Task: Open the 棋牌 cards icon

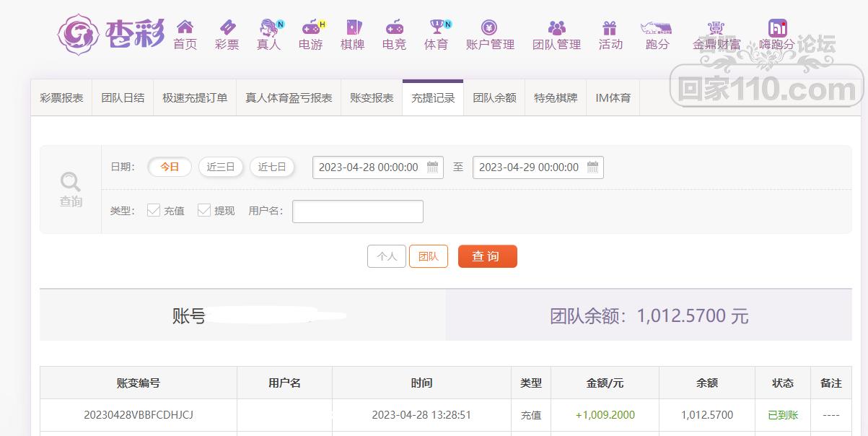Action: [353, 27]
